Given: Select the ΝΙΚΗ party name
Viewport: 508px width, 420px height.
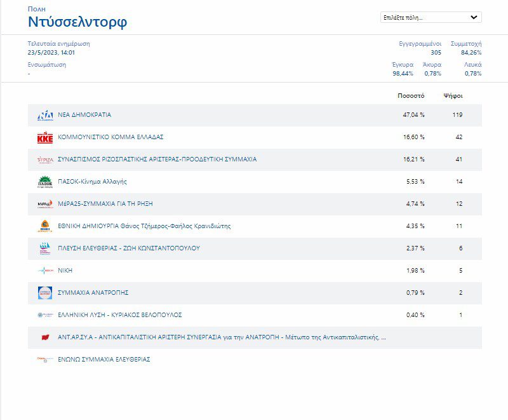Looking at the screenshot, I should click(65, 270).
